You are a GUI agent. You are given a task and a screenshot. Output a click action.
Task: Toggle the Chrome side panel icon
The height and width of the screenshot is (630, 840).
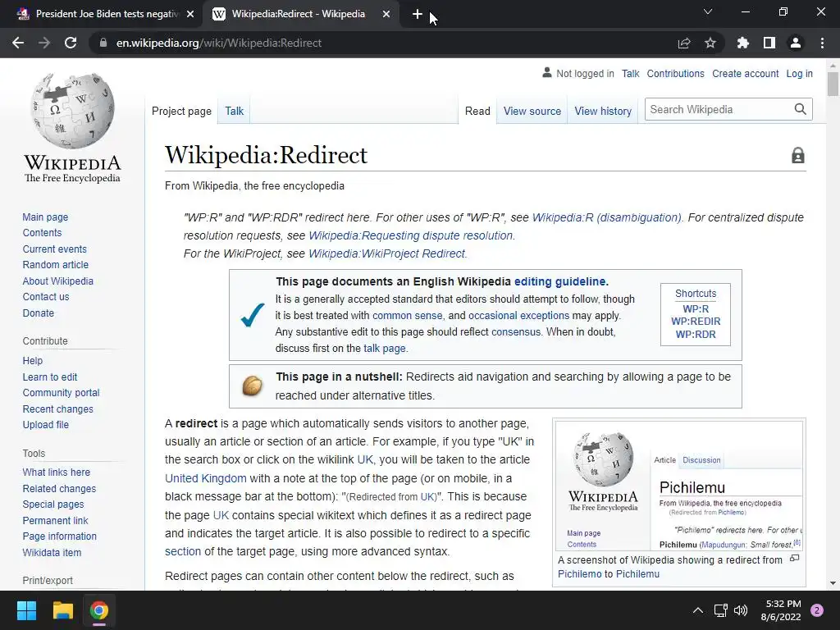[x=769, y=43]
